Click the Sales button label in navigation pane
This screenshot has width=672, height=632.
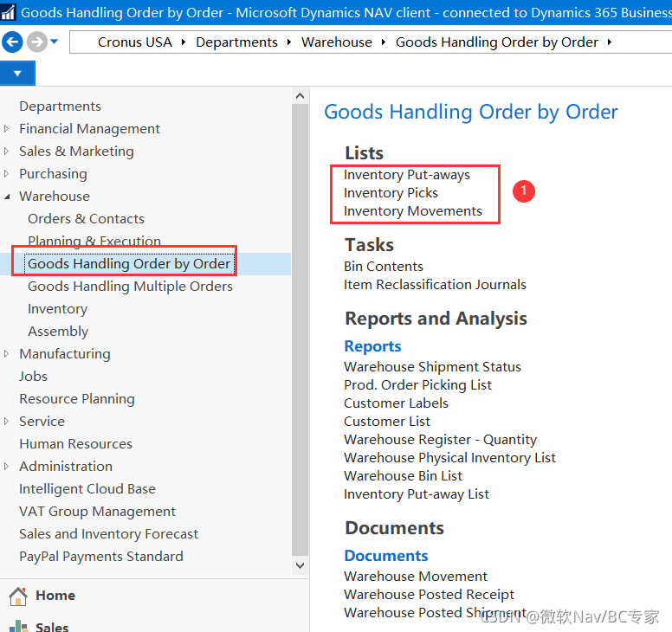pos(52,627)
